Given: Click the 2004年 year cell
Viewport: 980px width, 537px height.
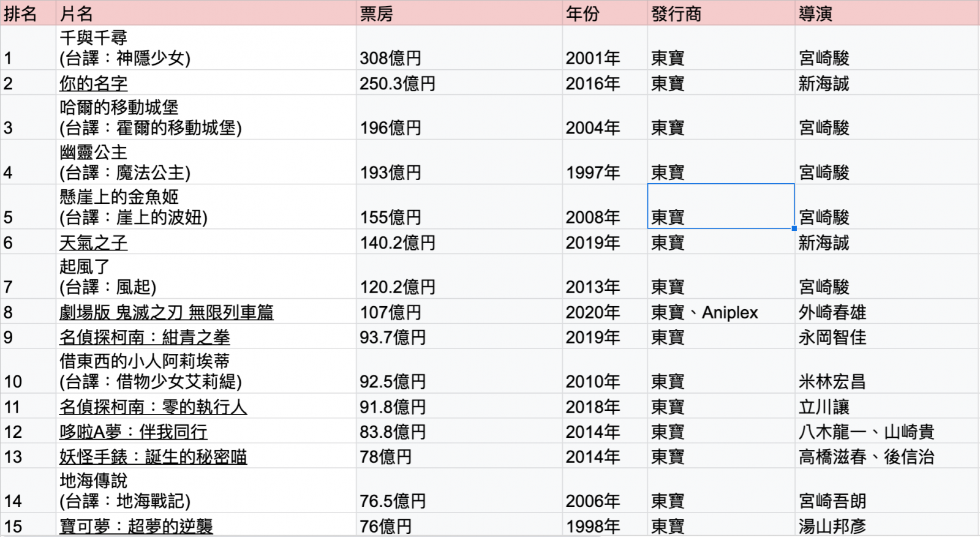Looking at the screenshot, I should coord(605,118).
